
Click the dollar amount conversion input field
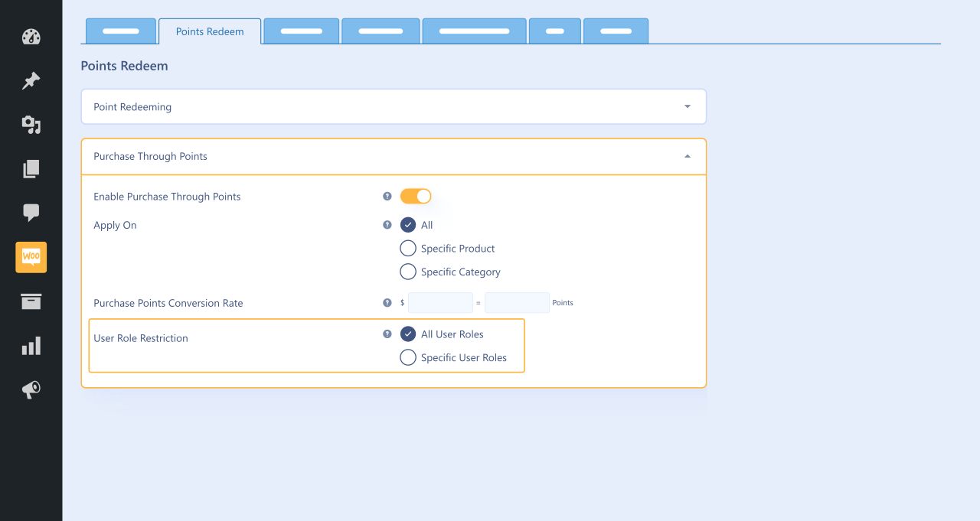(440, 302)
